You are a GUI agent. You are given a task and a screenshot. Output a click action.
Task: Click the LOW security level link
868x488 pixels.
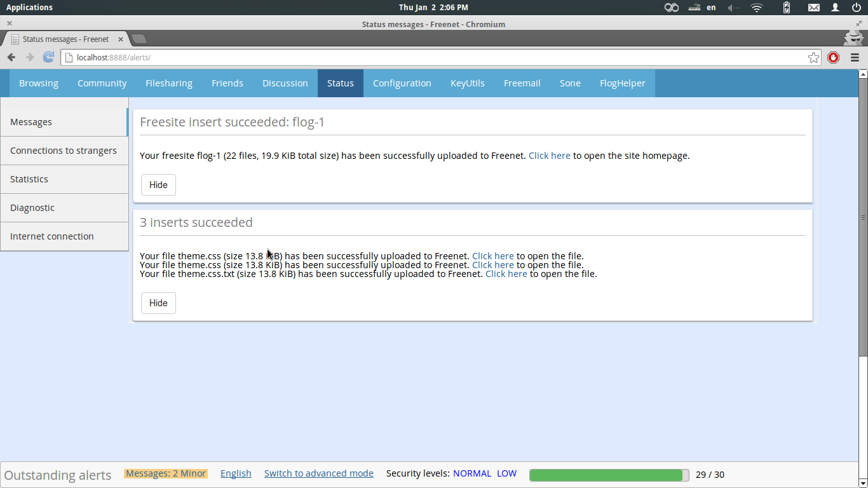[x=506, y=473]
